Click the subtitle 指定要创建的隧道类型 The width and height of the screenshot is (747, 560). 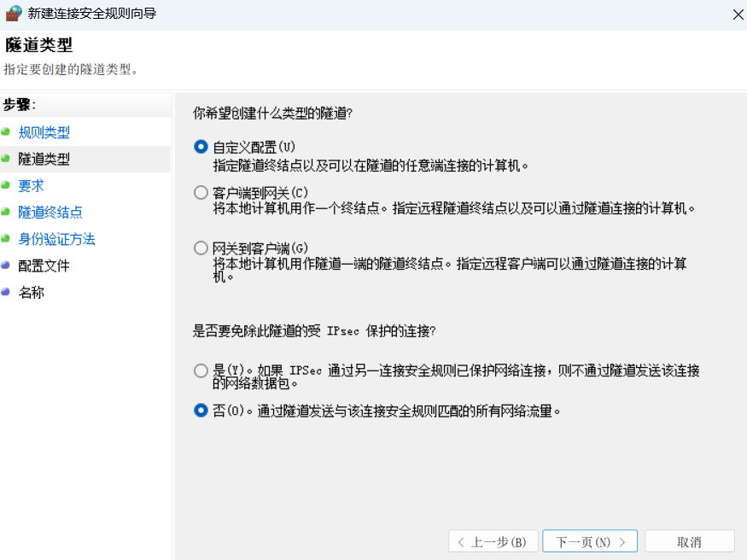[71, 69]
